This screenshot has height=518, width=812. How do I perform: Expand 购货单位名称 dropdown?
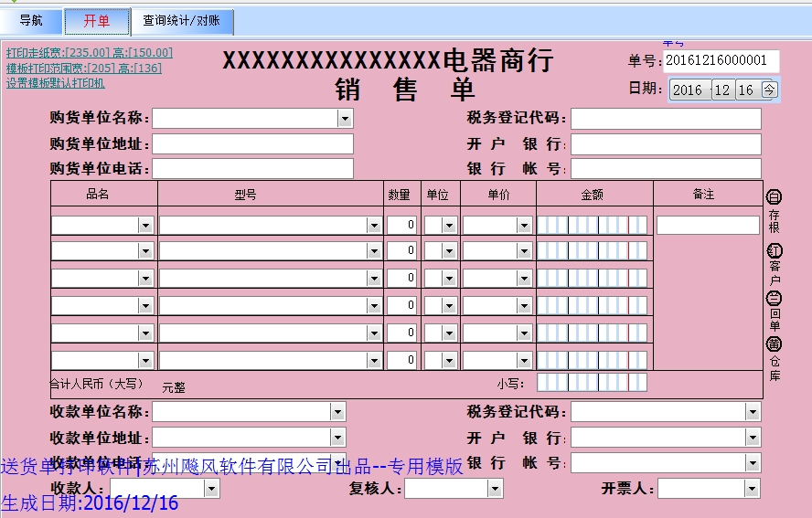(x=345, y=119)
